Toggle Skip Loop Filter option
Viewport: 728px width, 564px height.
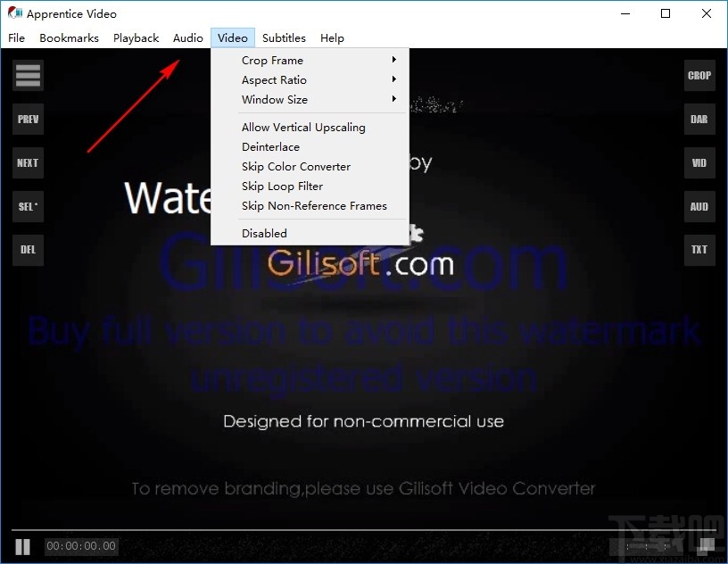point(310,186)
